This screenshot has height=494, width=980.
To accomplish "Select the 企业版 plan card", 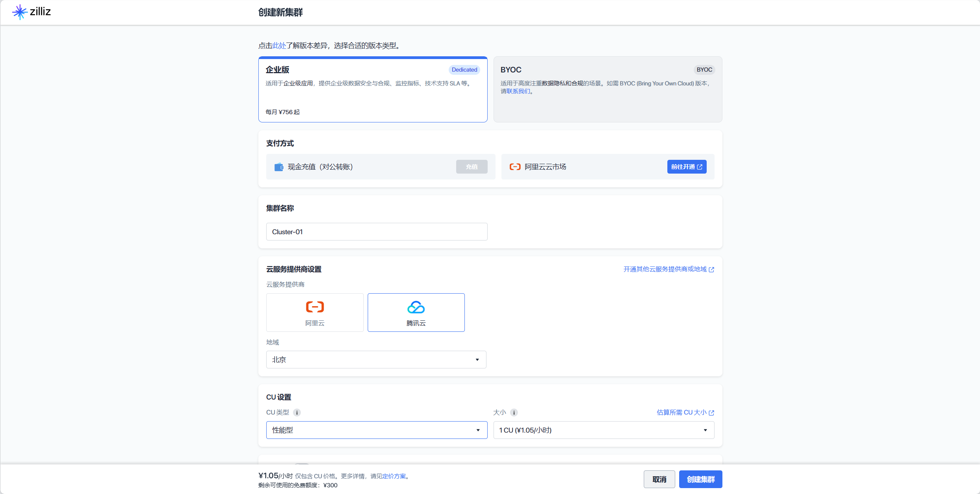I will click(x=373, y=89).
